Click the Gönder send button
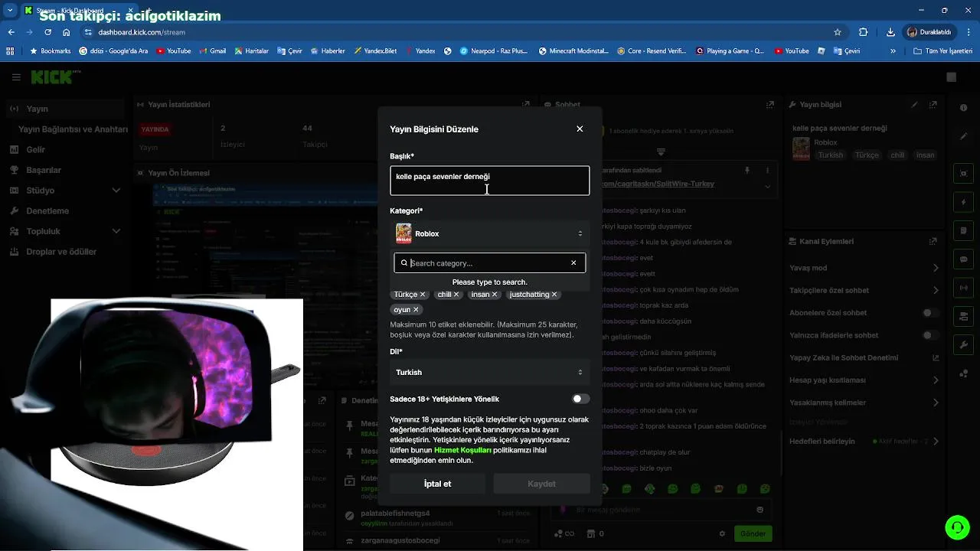The image size is (980, 551). point(753,534)
